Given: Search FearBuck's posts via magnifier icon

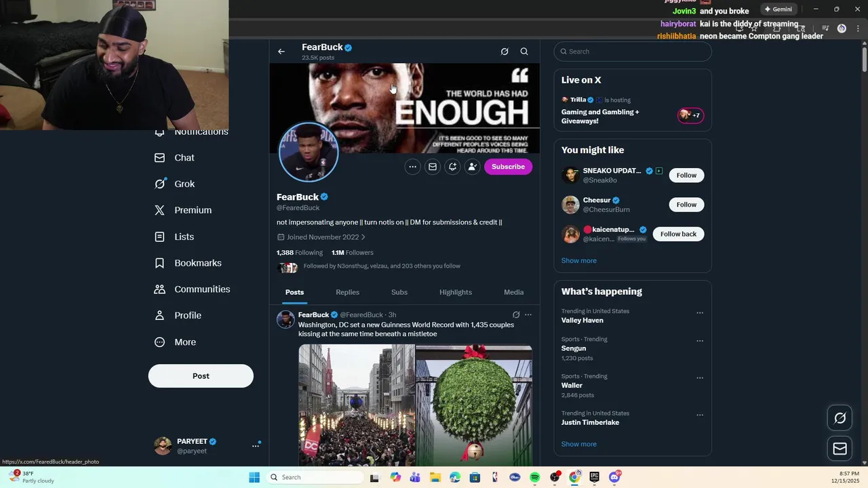Looking at the screenshot, I should coord(524,52).
